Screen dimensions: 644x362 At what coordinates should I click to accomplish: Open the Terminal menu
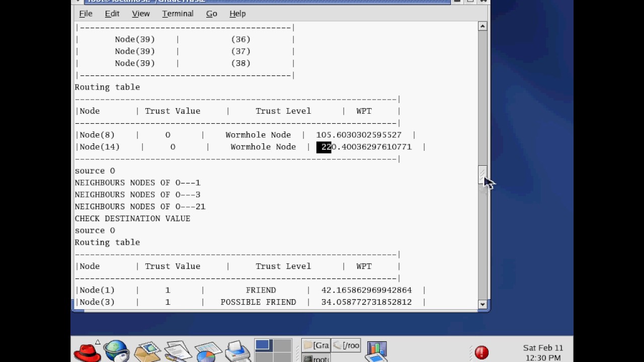click(178, 14)
